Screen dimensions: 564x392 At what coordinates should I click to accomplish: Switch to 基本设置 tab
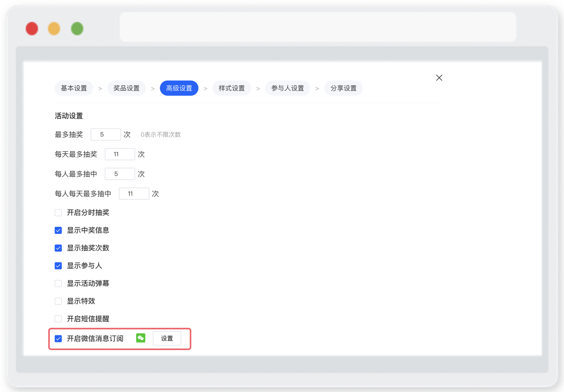[x=74, y=88]
